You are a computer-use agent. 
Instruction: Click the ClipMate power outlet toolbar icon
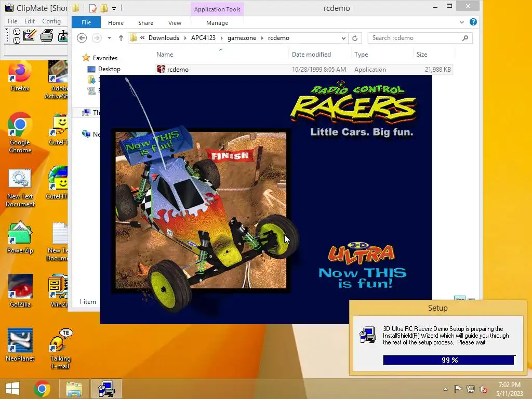[16, 36]
